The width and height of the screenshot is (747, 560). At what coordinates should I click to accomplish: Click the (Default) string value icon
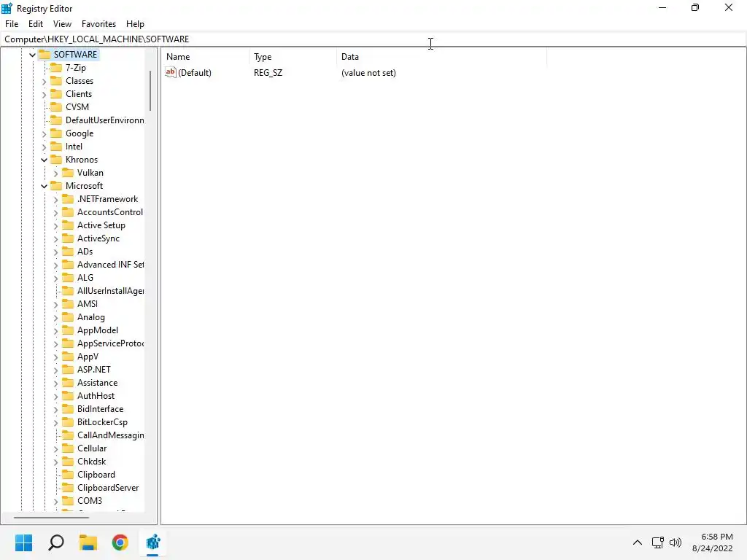171,72
